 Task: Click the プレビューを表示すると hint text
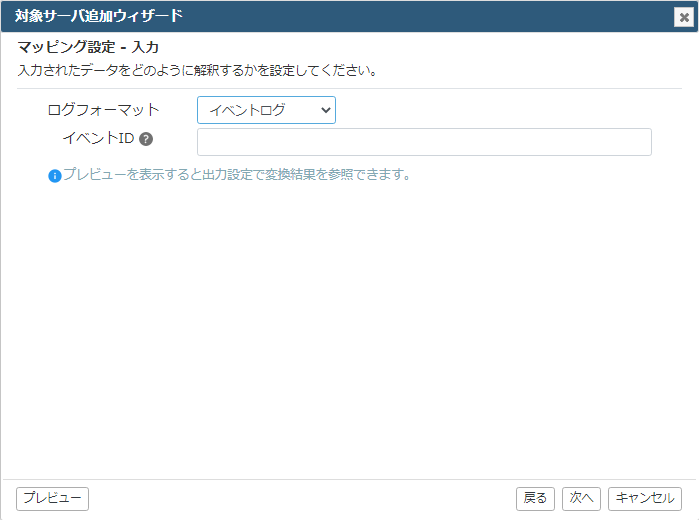click(x=236, y=174)
